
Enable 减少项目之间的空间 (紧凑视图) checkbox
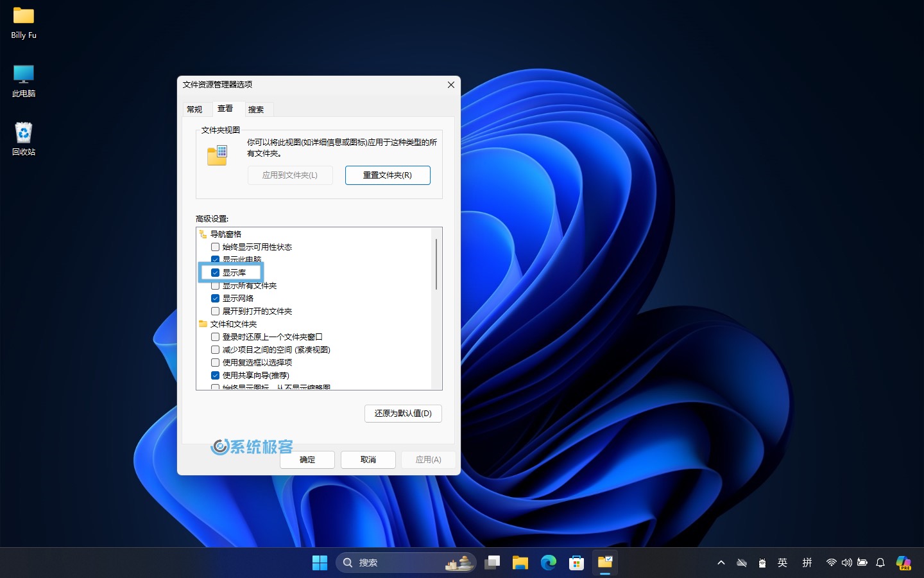[x=216, y=350]
